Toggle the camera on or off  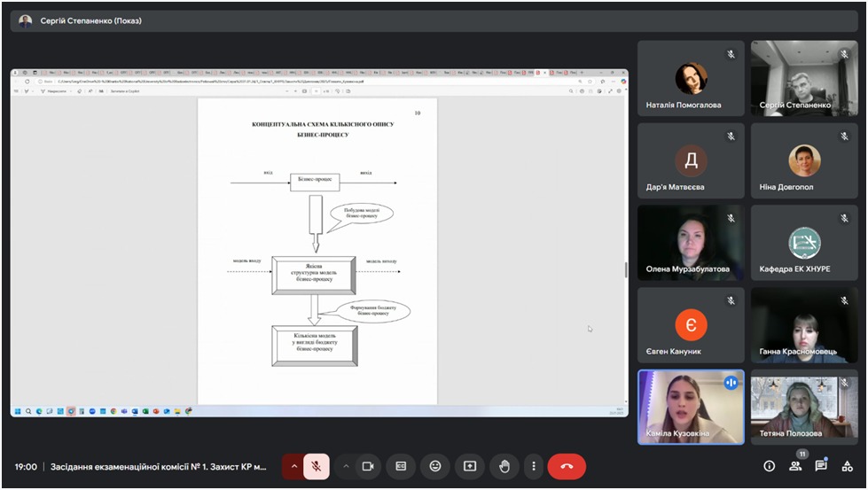click(x=368, y=466)
